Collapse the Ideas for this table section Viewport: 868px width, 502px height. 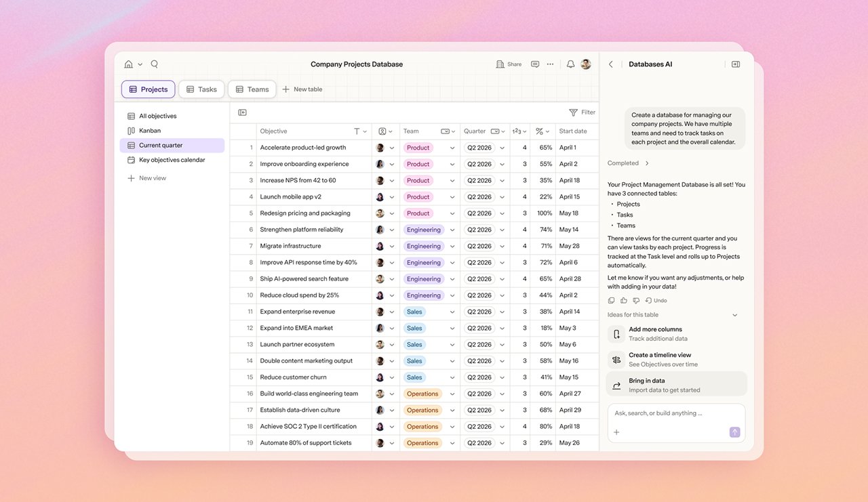pos(735,315)
